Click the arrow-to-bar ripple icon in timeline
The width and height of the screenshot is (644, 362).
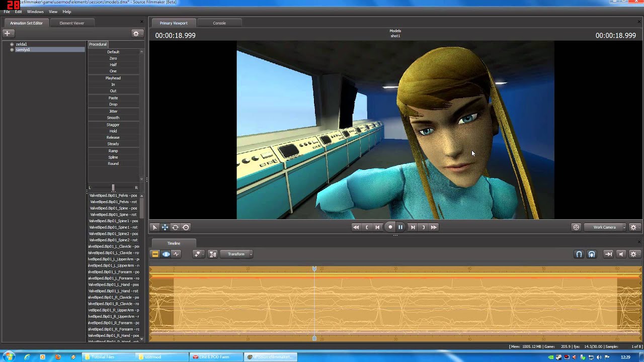(x=608, y=254)
